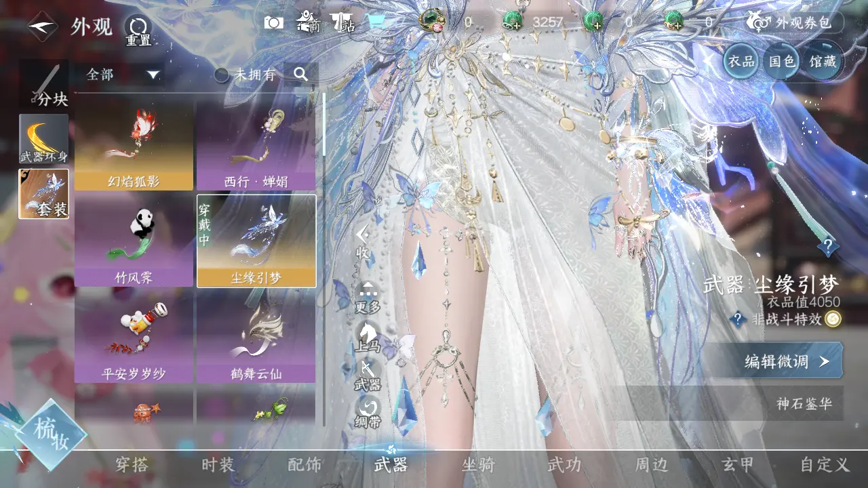Select the 套装 set category

point(43,194)
